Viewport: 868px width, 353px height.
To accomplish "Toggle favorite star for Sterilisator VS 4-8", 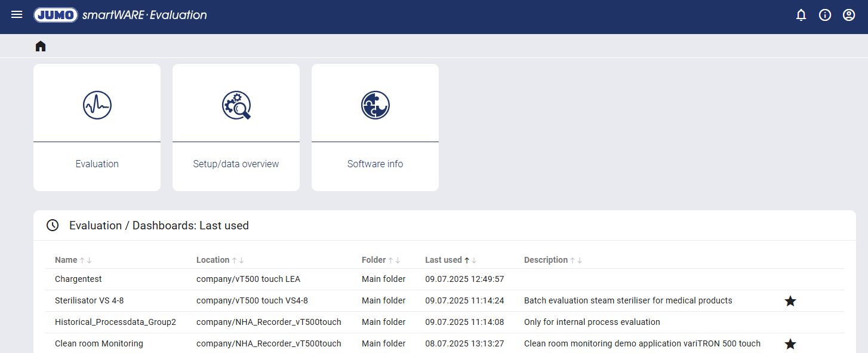I will pyautogui.click(x=790, y=301).
